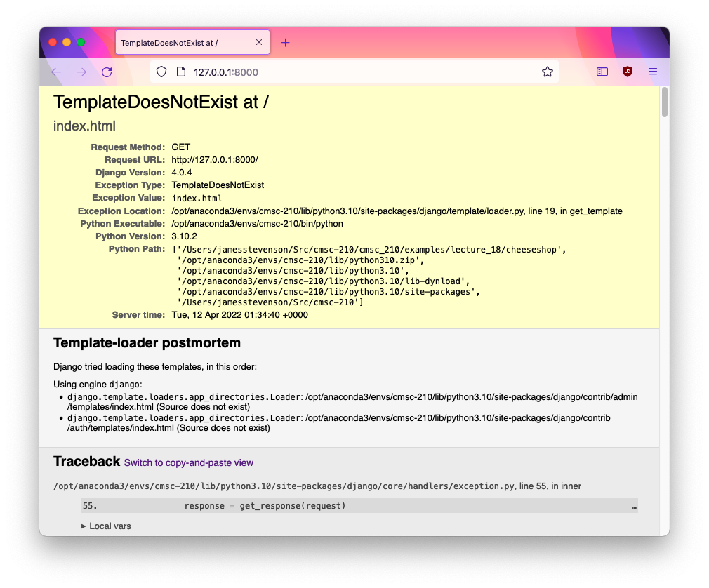Reload the current page
This screenshot has height=588, width=709.
[x=107, y=72]
